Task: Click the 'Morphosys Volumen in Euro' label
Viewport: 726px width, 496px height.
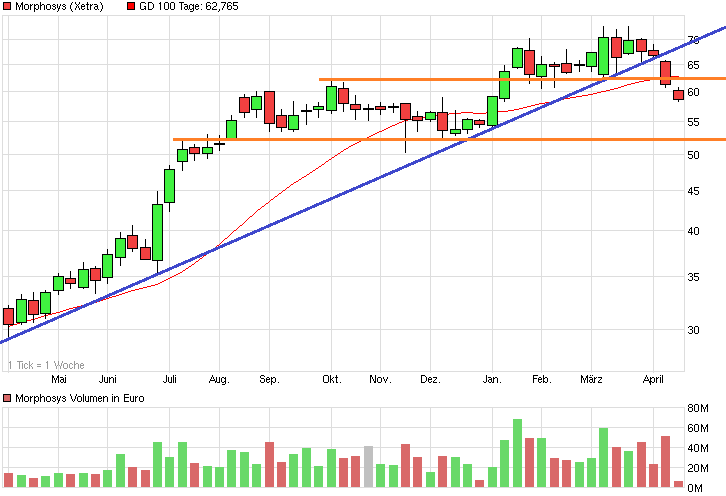Action: [x=80, y=398]
